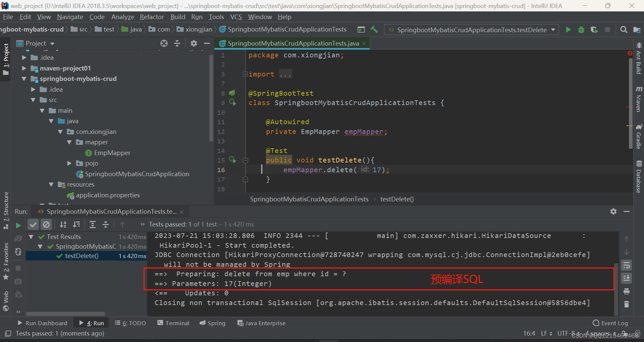Open Run panel settings gear

(613, 211)
